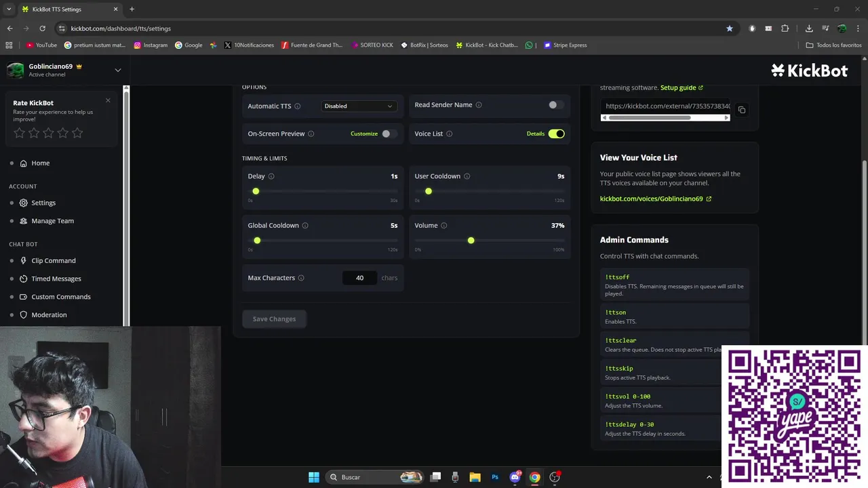Open the Setup guide link

point(682,87)
